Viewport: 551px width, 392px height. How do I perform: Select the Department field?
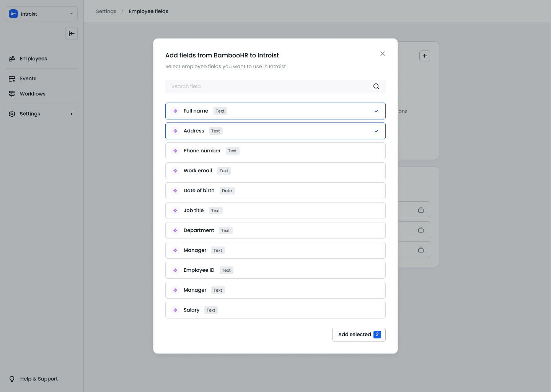(x=275, y=230)
